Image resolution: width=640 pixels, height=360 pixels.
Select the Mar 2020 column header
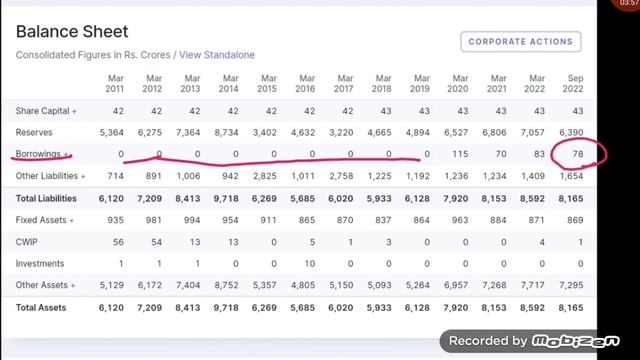459,84
